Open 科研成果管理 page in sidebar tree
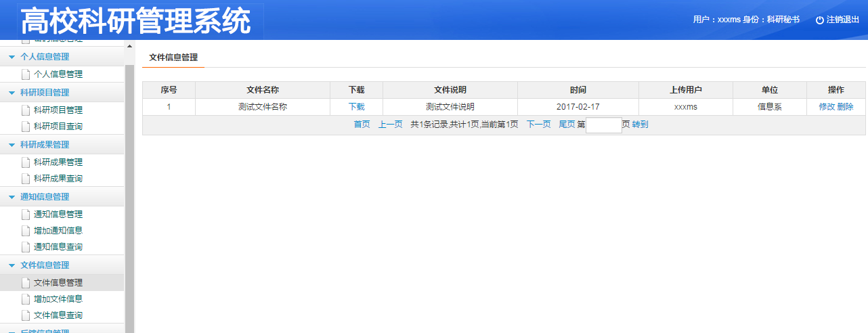The width and height of the screenshot is (868, 333). (58, 162)
